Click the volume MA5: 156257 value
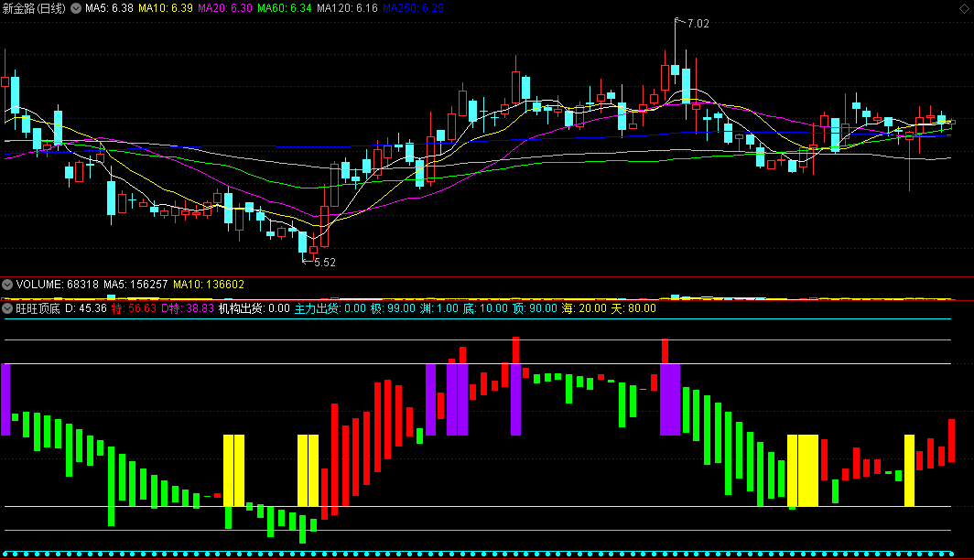The width and height of the screenshot is (974, 560). [x=135, y=285]
